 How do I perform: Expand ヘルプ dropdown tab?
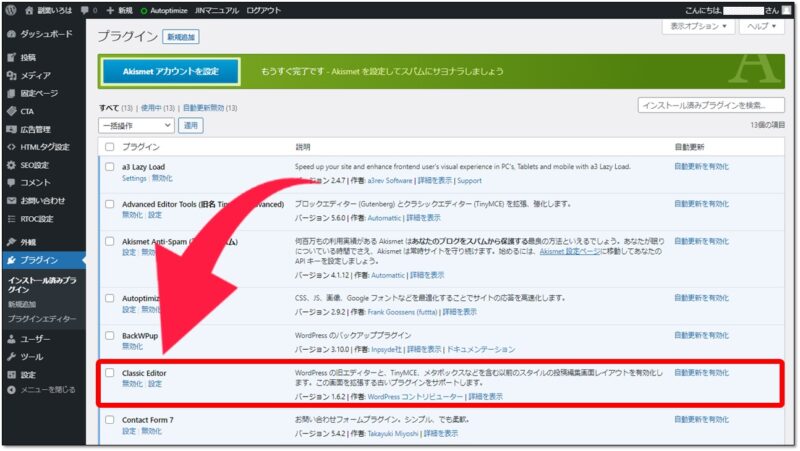761,26
